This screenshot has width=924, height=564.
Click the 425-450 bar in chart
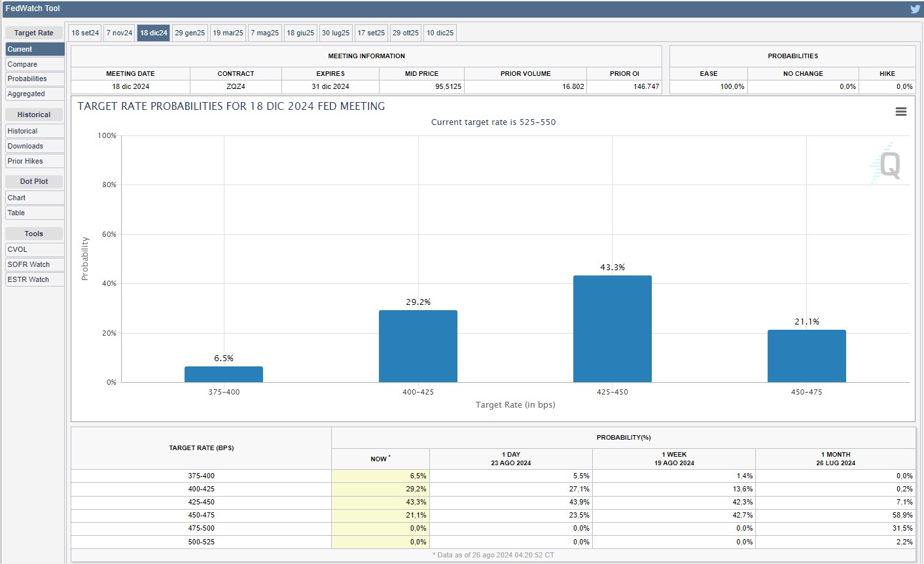tap(612, 329)
